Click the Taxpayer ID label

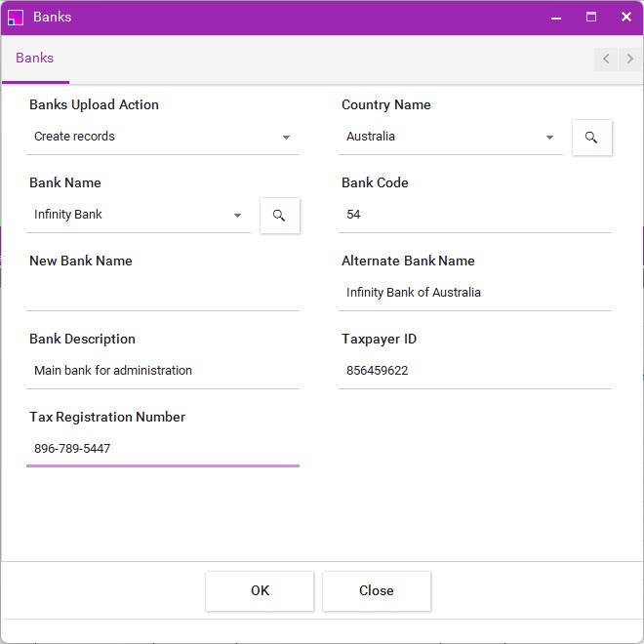coord(380,339)
